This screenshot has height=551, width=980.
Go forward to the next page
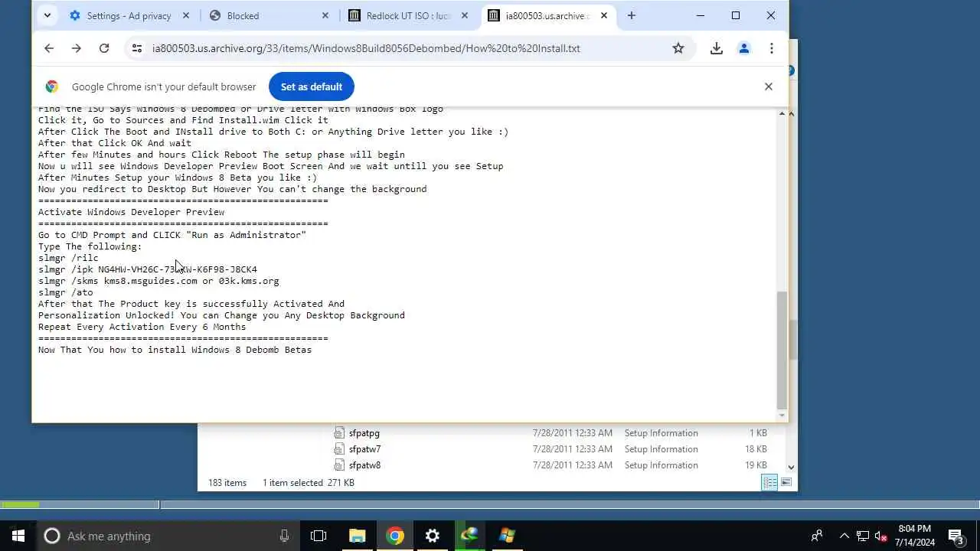(77, 48)
